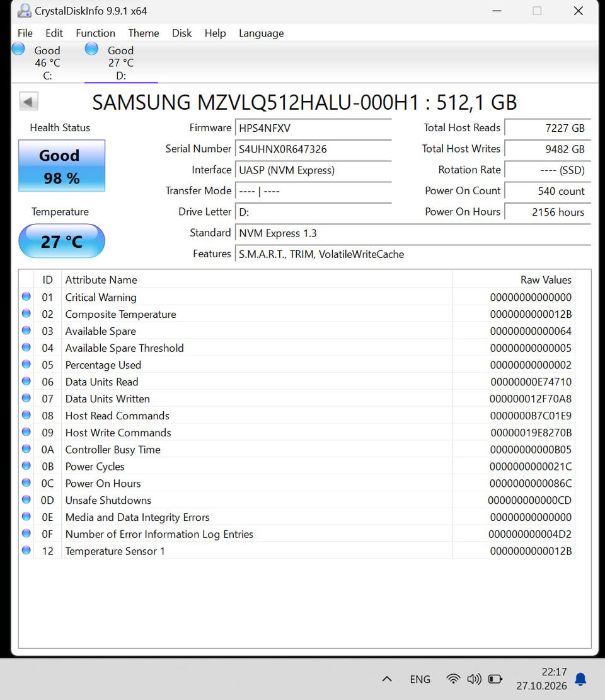The image size is (605, 700).
Task: Click the Total Host Writes value 9482 GB
Action: tap(548, 149)
